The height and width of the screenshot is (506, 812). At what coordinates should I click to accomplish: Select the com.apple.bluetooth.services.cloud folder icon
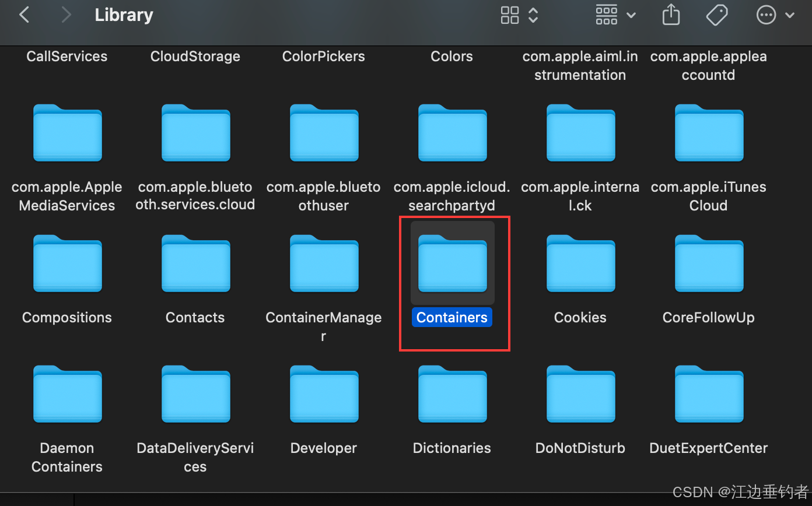(196, 132)
